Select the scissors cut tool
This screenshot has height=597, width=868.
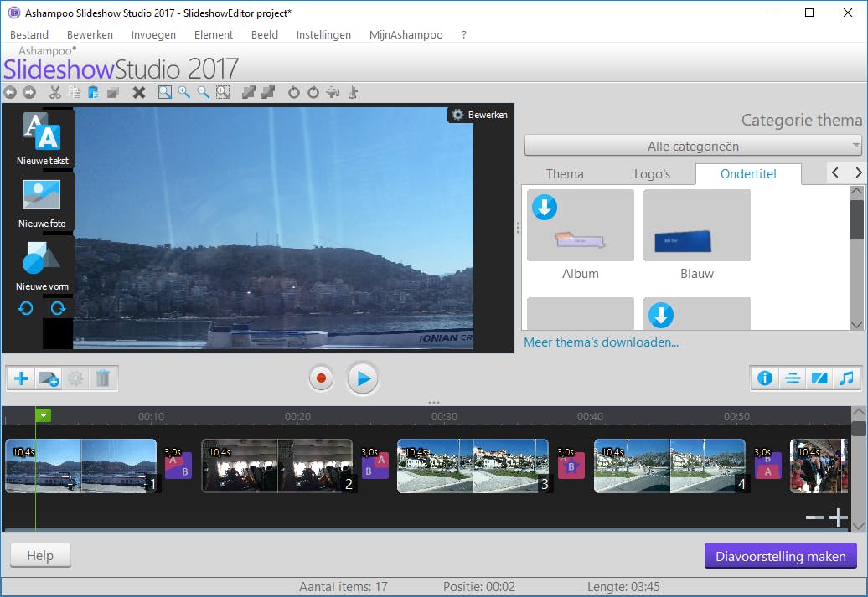(54, 92)
